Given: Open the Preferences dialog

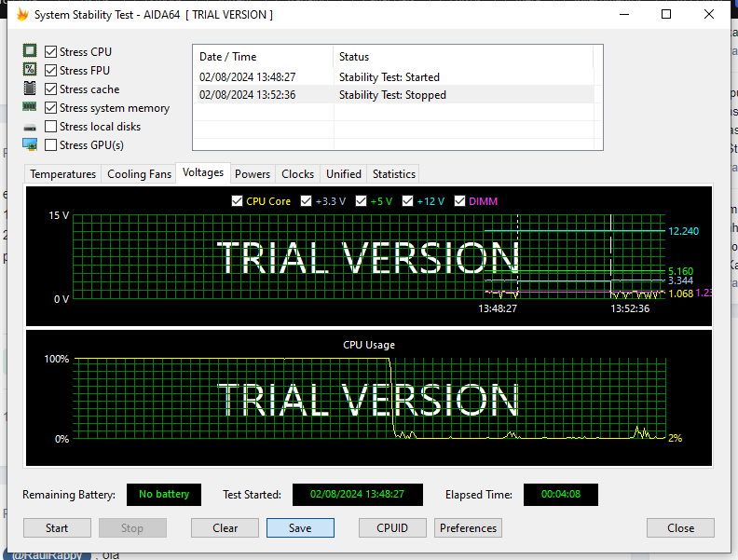Looking at the screenshot, I should pos(469,528).
